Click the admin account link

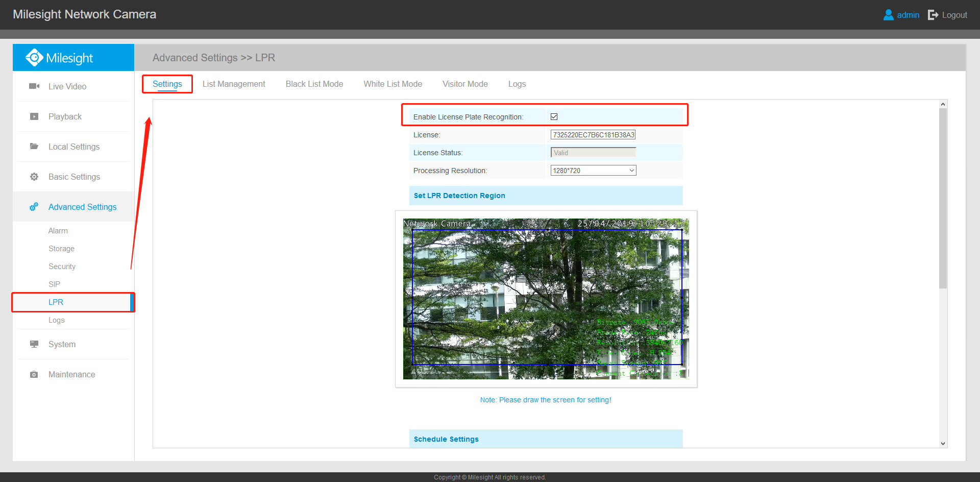click(x=908, y=15)
